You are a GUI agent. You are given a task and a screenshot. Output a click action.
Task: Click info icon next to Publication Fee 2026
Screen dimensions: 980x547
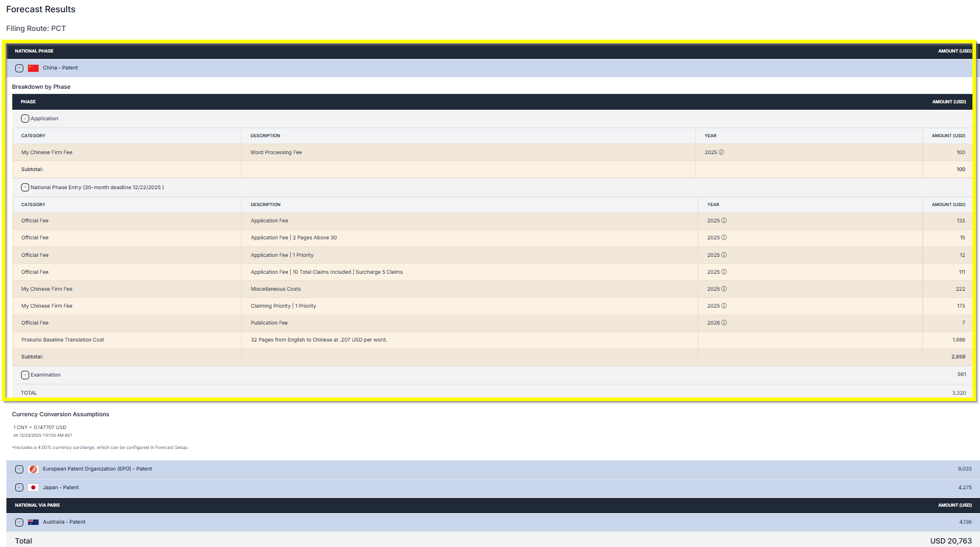pyautogui.click(x=724, y=323)
